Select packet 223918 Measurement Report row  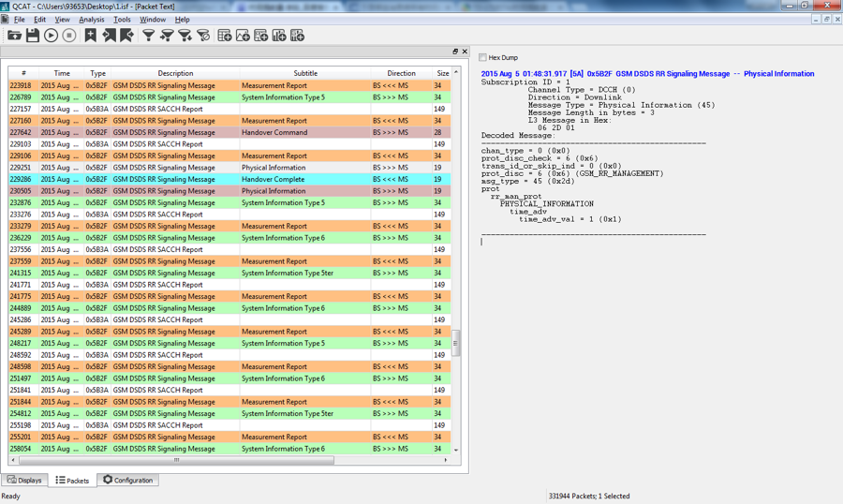tap(229, 85)
